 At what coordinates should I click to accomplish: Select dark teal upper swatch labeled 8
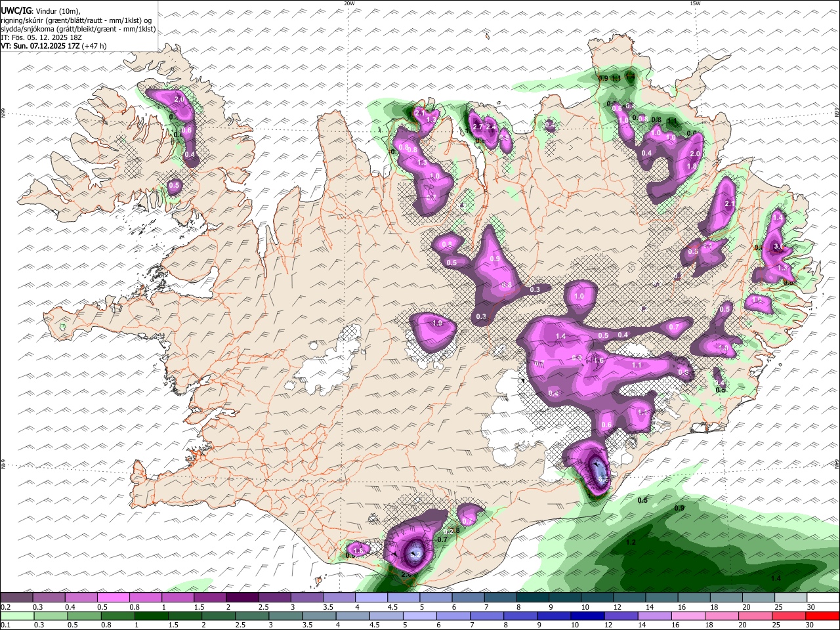532,597
